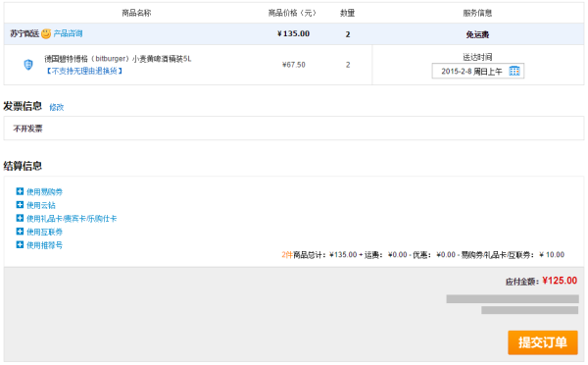Click the 商品价格（元） column header

pos(292,13)
